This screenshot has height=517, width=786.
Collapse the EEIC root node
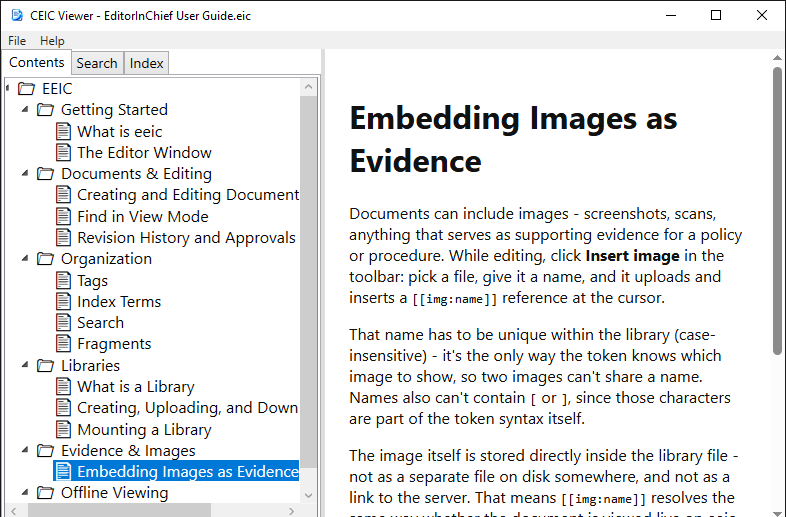click(x=7, y=88)
